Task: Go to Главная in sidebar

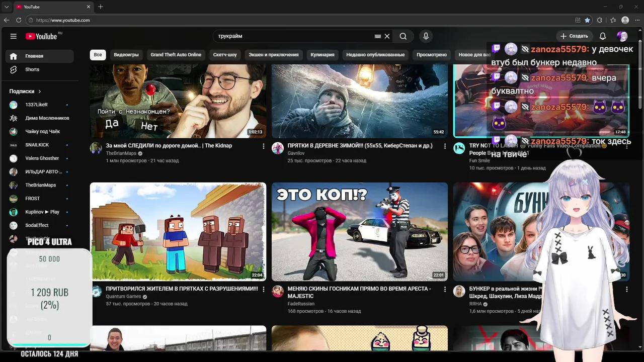Action: (x=40, y=56)
